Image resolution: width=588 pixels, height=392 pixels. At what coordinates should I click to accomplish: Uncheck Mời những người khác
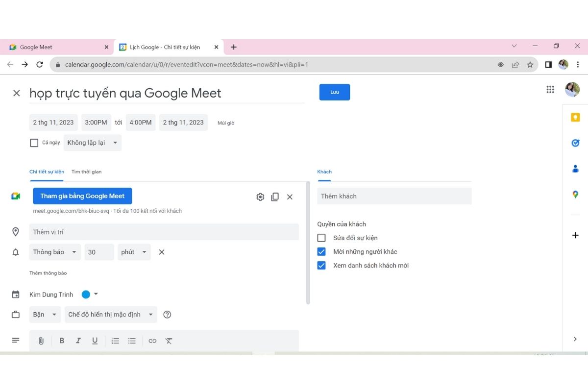(x=321, y=251)
